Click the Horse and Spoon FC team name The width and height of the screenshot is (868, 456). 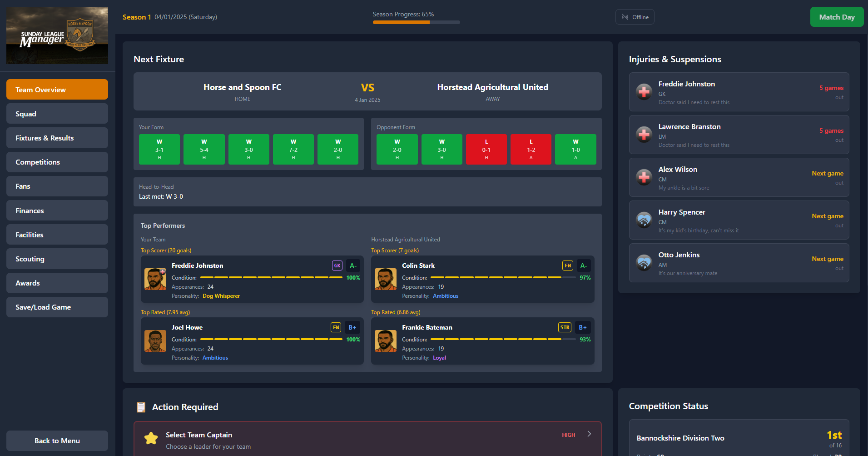pyautogui.click(x=243, y=87)
